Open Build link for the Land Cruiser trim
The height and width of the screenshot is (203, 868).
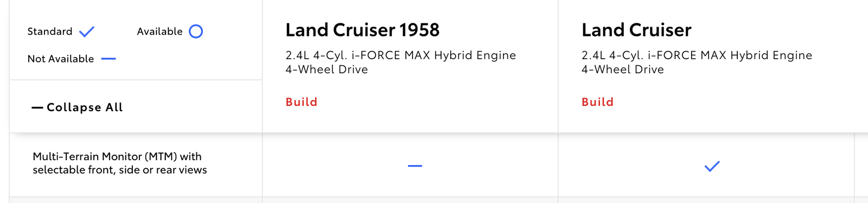point(597,102)
